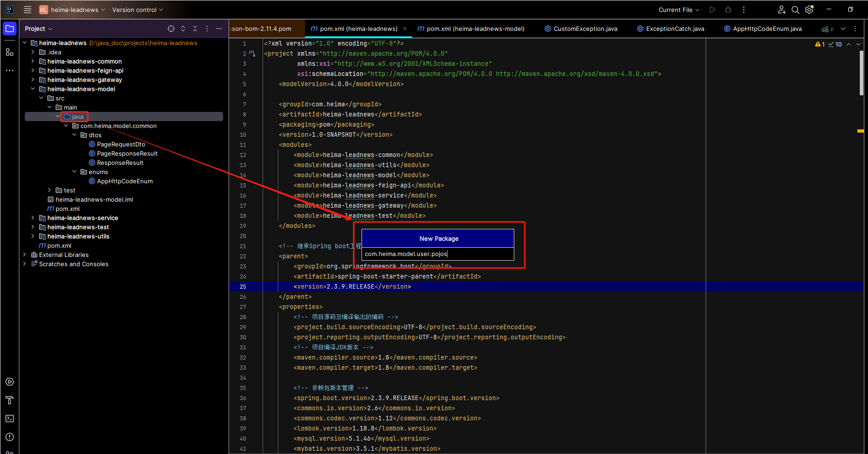Select com.heima.model.common package

tap(118, 126)
